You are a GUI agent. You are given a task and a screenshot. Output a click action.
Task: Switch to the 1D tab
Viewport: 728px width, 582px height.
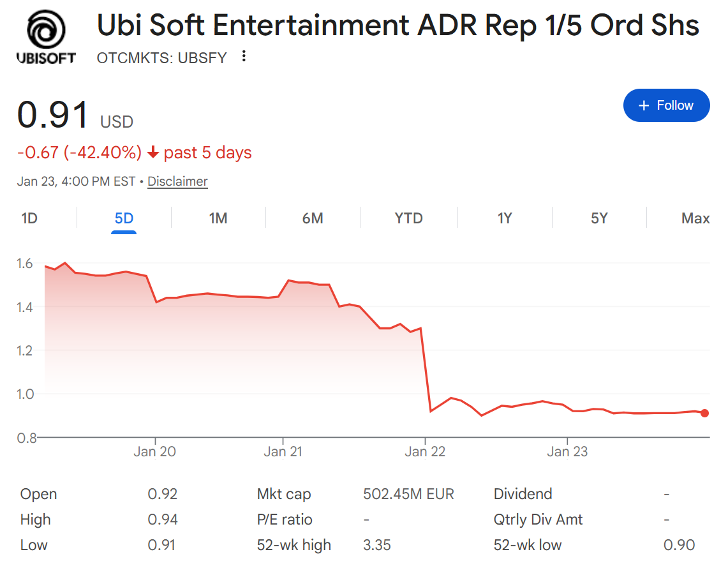[29, 218]
